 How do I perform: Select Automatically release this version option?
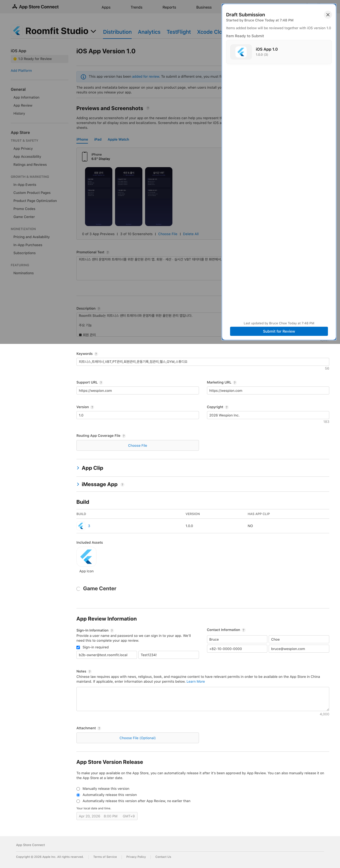point(78,795)
